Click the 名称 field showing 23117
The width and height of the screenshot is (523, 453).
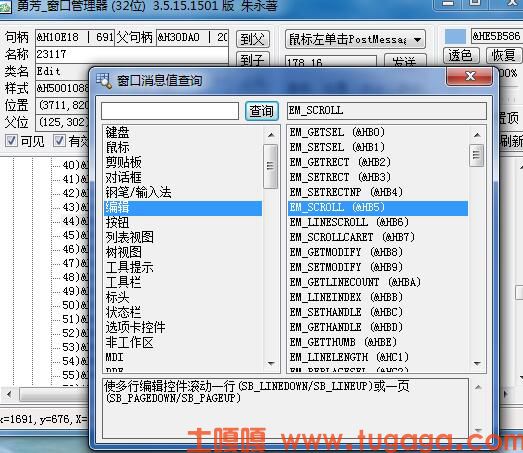[x=132, y=54]
